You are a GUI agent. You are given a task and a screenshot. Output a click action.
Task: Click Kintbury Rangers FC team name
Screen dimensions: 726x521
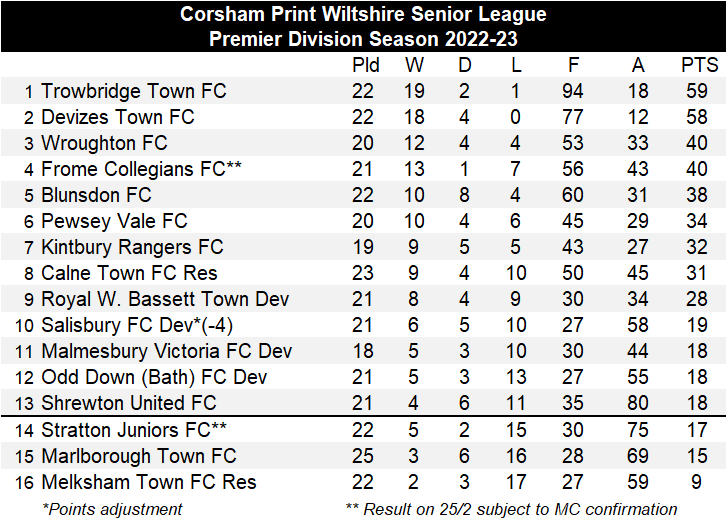(x=132, y=247)
